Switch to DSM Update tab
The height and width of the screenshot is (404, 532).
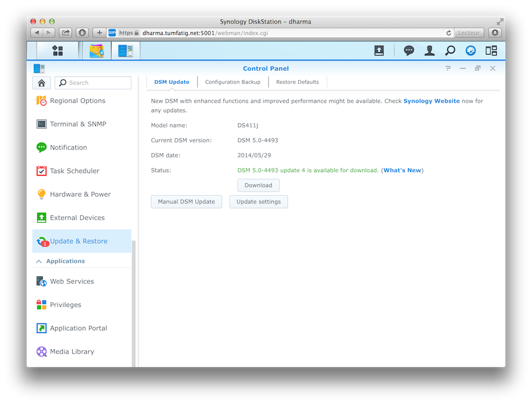click(x=171, y=82)
